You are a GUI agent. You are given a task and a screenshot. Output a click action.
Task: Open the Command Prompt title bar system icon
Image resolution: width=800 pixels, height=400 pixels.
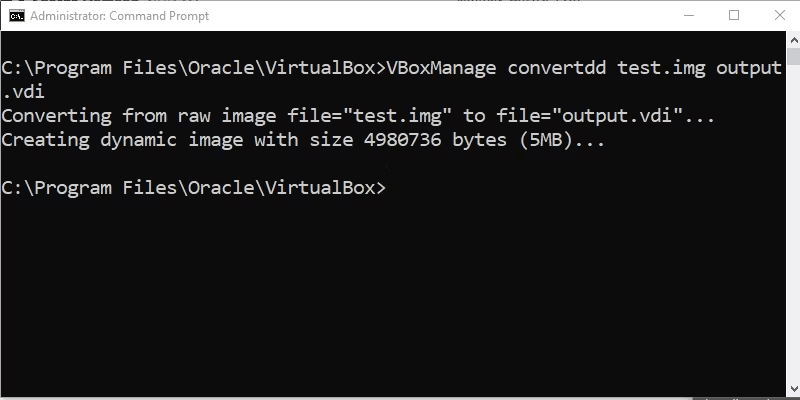16,16
